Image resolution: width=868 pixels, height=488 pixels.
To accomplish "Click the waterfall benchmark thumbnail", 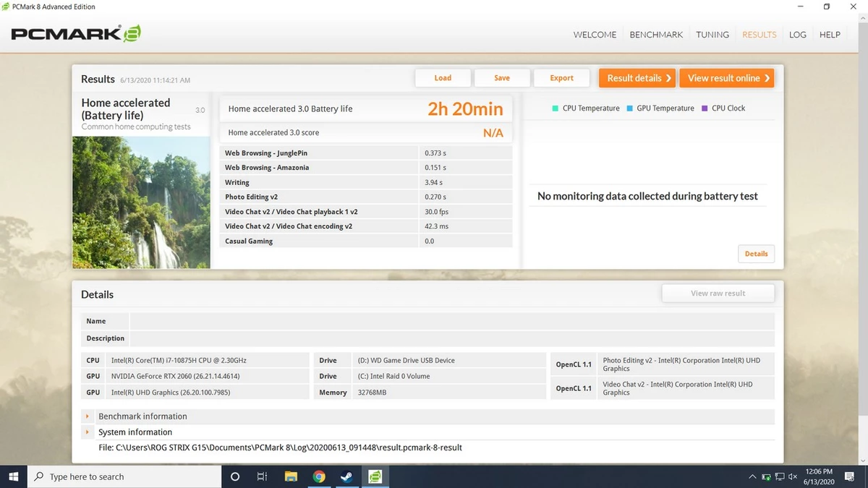I will 142,202.
